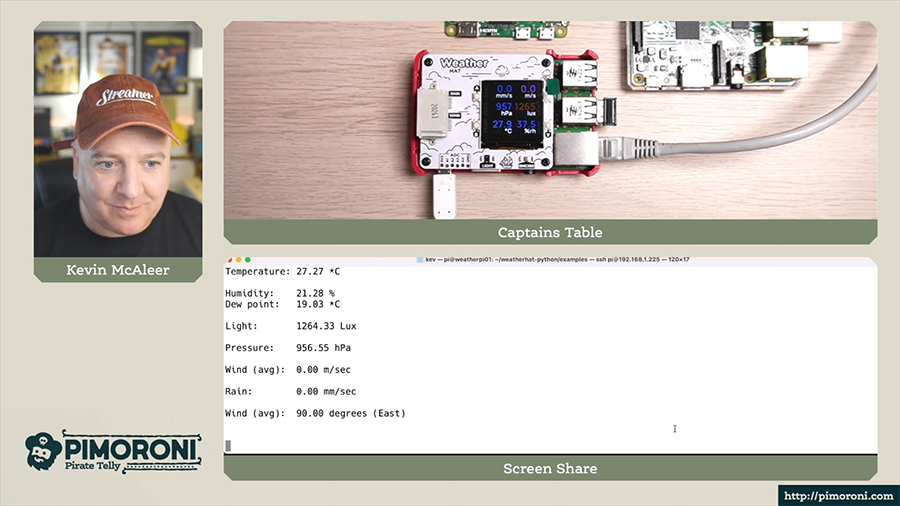The height and width of the screenshot is (506, 900).
Task: Click Kevin McAleer's webcam feed
Action: point(118,140)
